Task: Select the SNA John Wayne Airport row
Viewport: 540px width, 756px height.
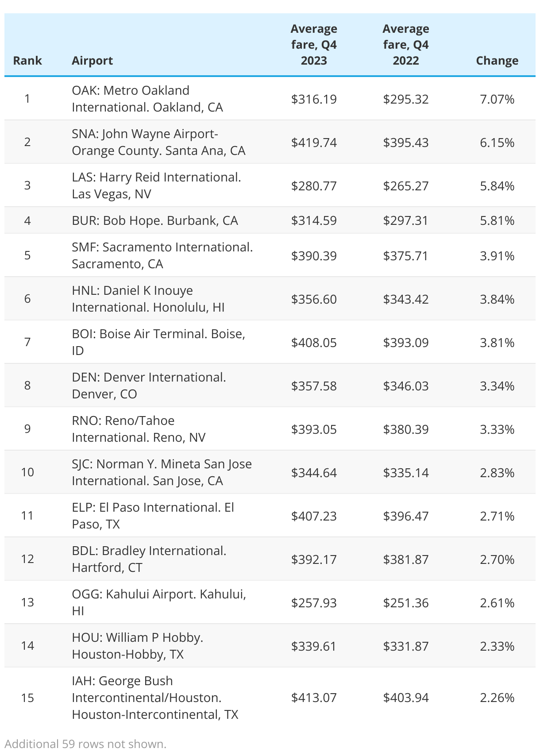Action: point(270,142)
